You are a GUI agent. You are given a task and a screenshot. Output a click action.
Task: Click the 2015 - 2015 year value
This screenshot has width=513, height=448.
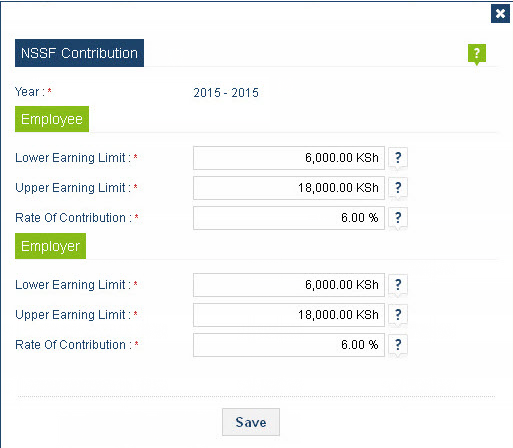click(226, 92)
